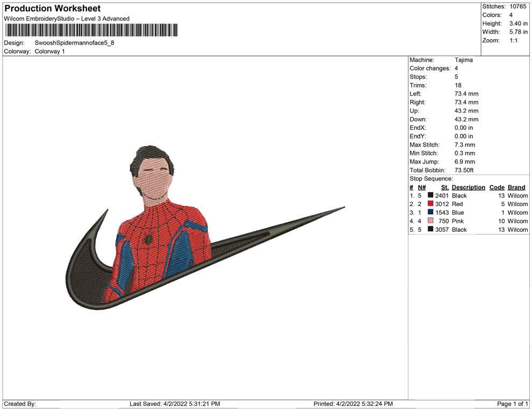Click the Total Bobbin value 73.50ft
This screenshot has width=532, height=409.
coord(464,170)
